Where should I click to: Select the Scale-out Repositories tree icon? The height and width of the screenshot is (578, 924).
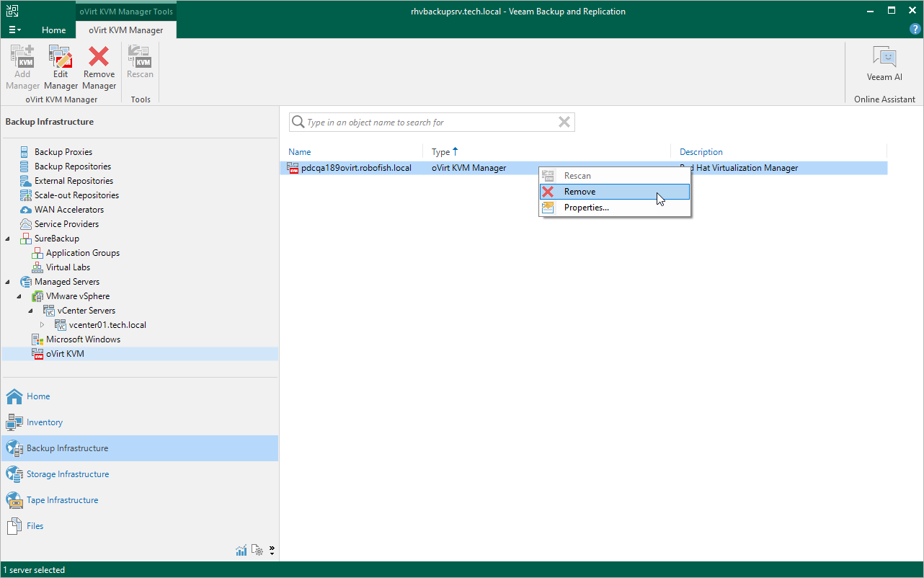pyautogui.click(x=25, y=195)
